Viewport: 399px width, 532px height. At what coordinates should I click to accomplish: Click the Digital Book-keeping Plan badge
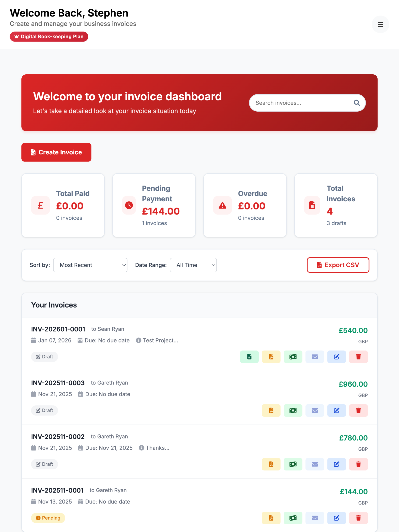(x=49, y=37)
